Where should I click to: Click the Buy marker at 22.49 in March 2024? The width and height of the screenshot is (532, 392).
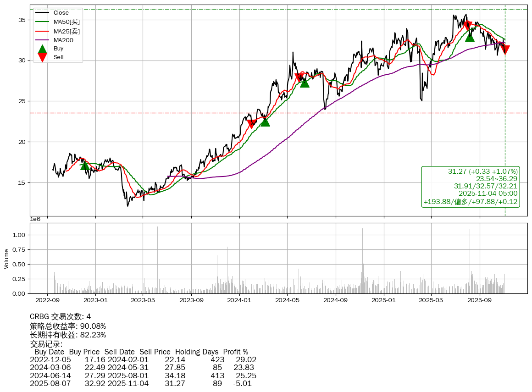265,121
